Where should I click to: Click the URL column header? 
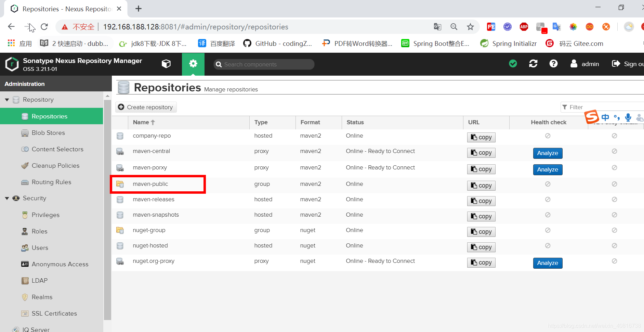pyautogui.click(x=486, y=122)
